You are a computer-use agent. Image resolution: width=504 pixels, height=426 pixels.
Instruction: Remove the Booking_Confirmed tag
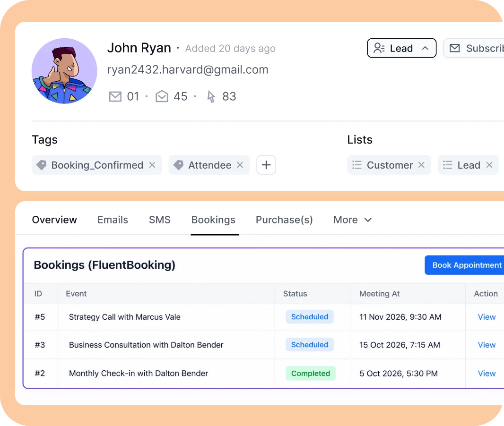point(152,165)
